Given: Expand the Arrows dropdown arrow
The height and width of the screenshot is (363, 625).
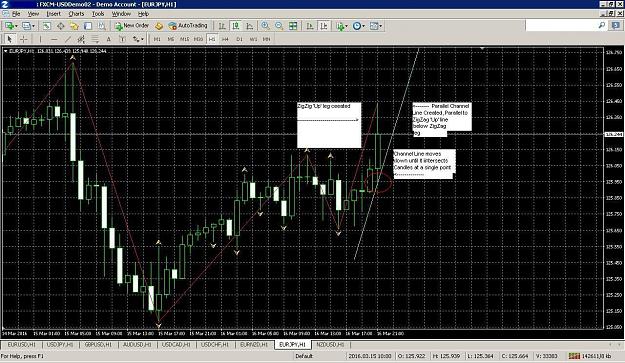Looking at the screenshot, I should click(142, 39).
